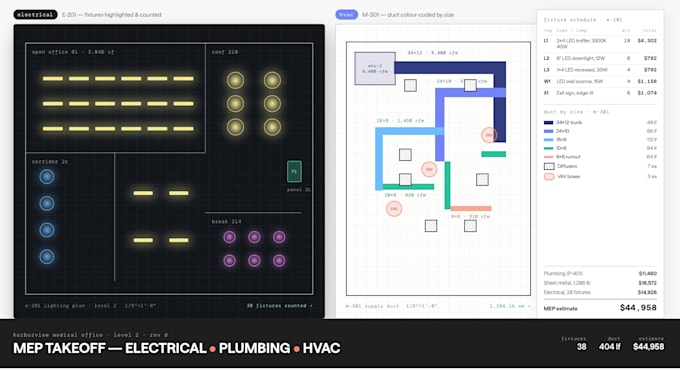
Task: Click the bottom-right purple fixture in break 214
Action: pyautogui.click(x=279, y=260)
